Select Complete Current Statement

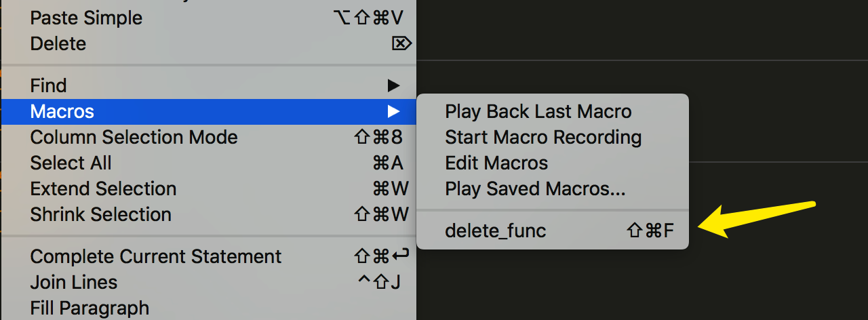[208, 257]
